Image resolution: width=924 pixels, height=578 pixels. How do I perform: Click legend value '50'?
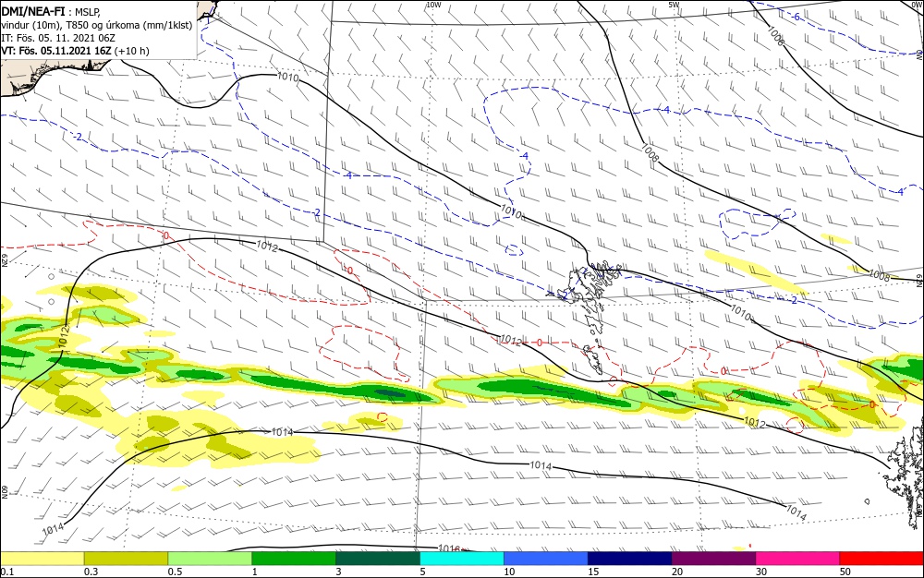pyautogui.click(x=845, y=572)
